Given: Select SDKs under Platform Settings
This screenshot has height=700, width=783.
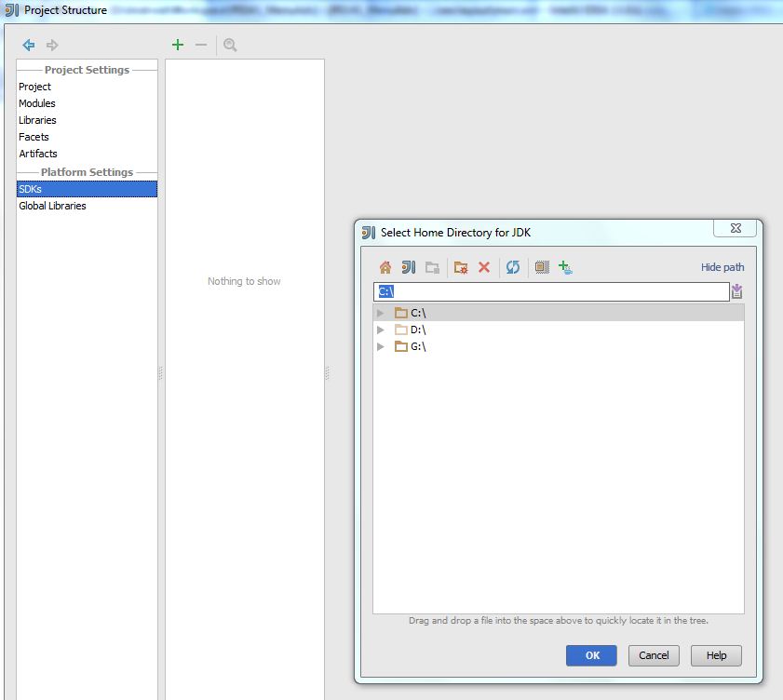Looking at the screenshot, I should point(87,189).
